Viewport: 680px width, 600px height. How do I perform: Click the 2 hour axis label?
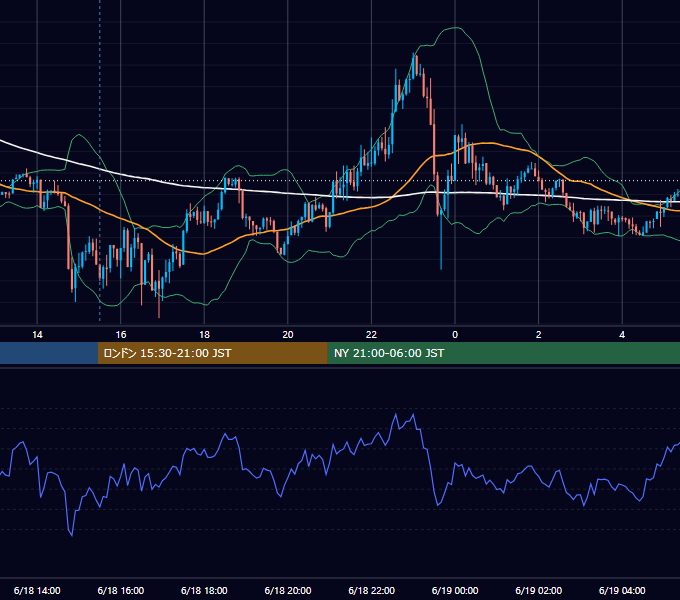[539, 335]
